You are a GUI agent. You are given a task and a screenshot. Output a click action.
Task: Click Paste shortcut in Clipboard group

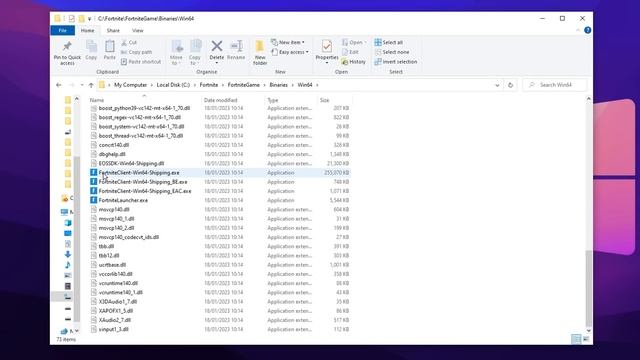pyautogui.click(x=141, y=62)
